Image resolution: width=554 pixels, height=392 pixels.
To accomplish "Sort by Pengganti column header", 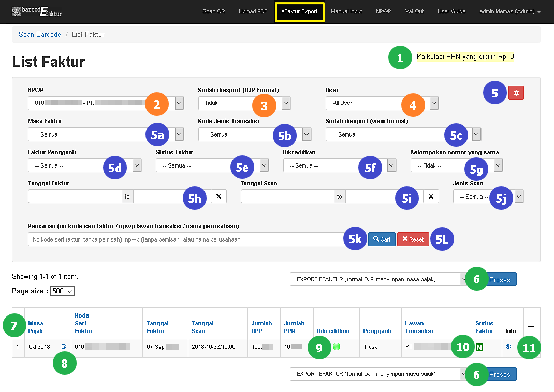I will 377,331.
